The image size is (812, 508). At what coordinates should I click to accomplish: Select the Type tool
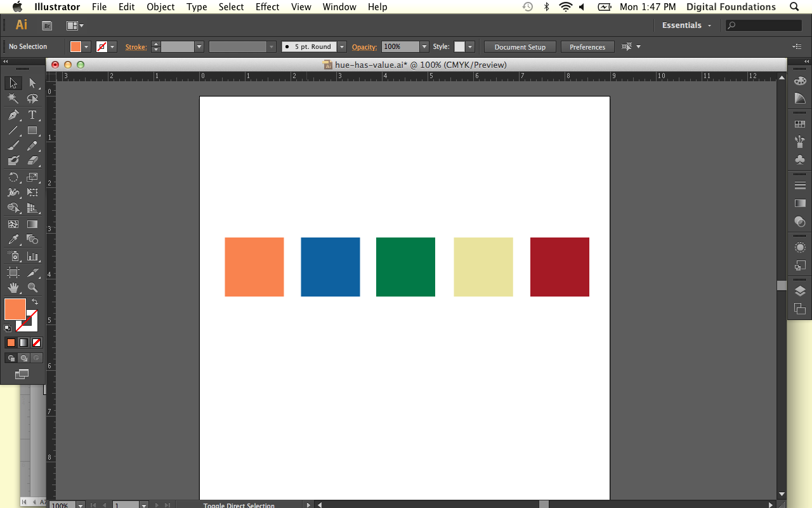pos(32,115)
